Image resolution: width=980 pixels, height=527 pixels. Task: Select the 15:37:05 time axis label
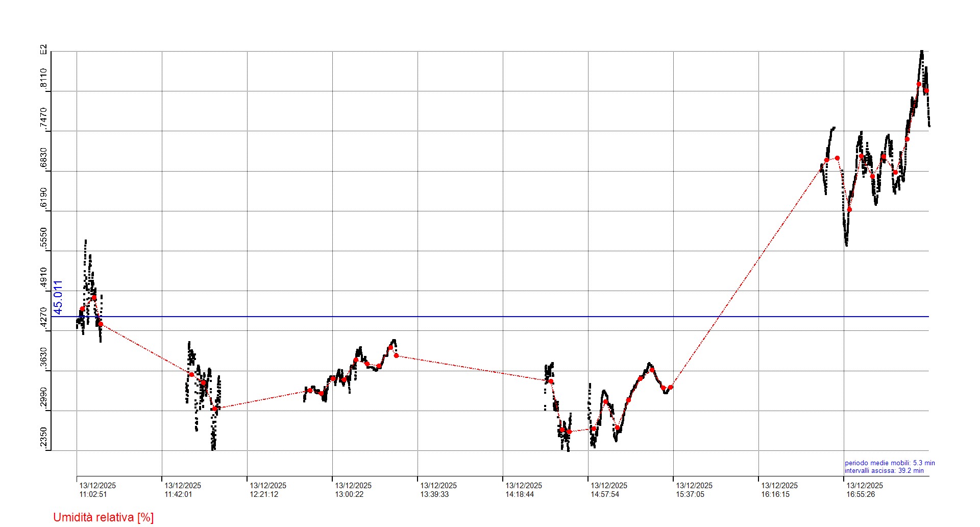click(x=690, y=494)
